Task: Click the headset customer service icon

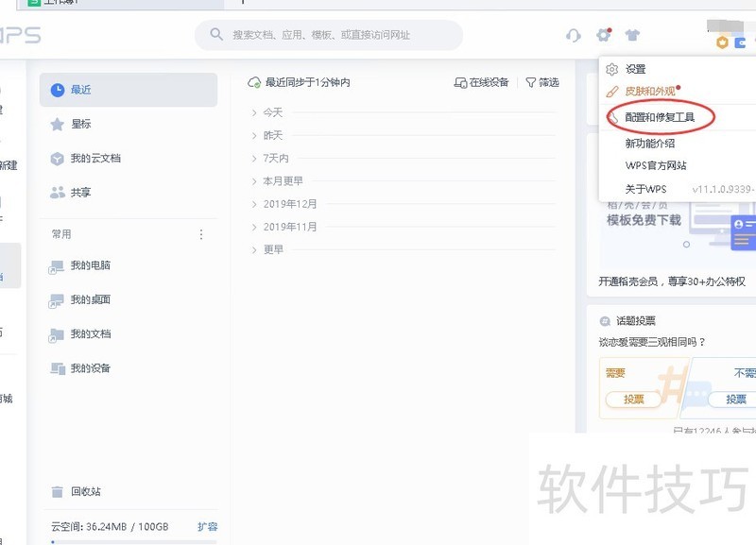Action: (x=573, y=36)
